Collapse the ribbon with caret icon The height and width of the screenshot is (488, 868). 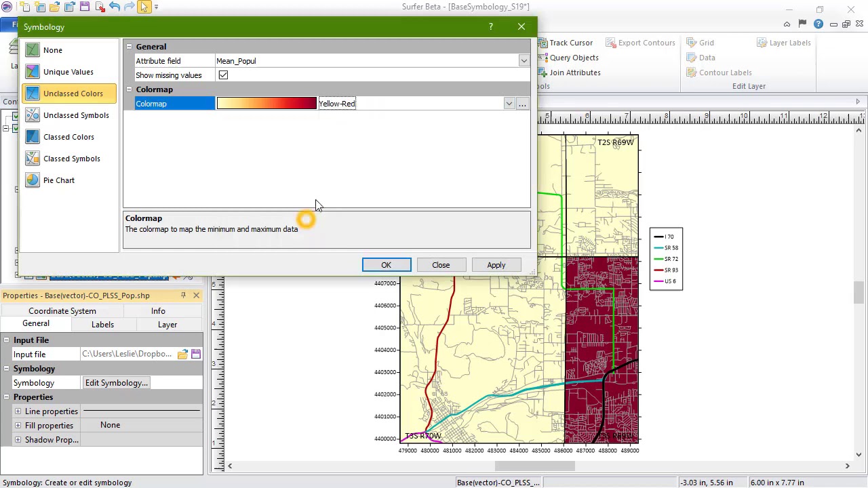click(x=787, y=24)
